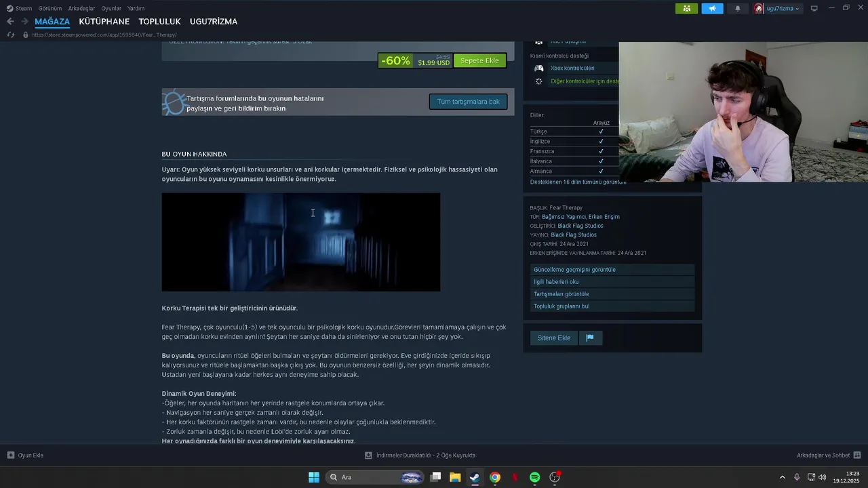Click Oyun Ekle in footer
This screenshot has height=488, width=868.
click(x=31, y=455)
